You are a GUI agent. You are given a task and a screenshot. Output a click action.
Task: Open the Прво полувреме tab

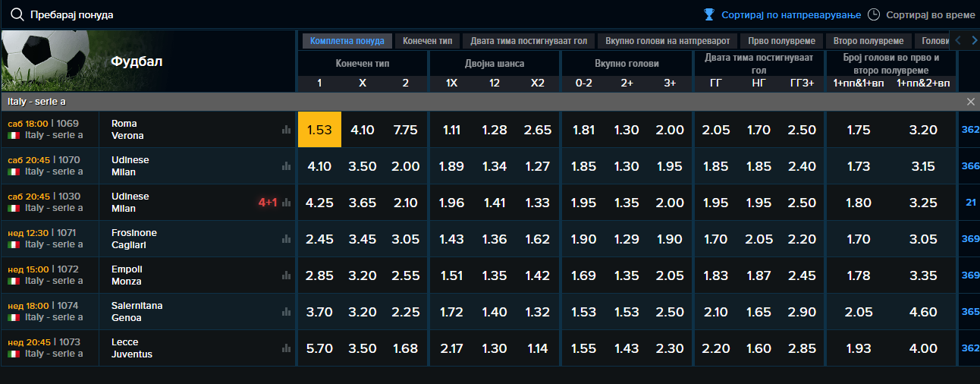pyautogui.click(x=781, y=41)
